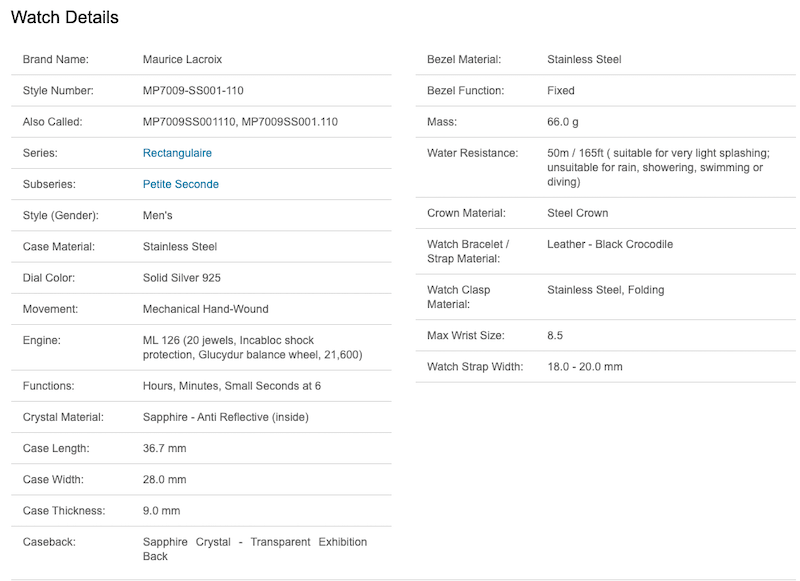Viewport: 800px width, 581px height.
Task: Click the Also Called value MP7009SS001110
Action: click(x=189, y=122)
